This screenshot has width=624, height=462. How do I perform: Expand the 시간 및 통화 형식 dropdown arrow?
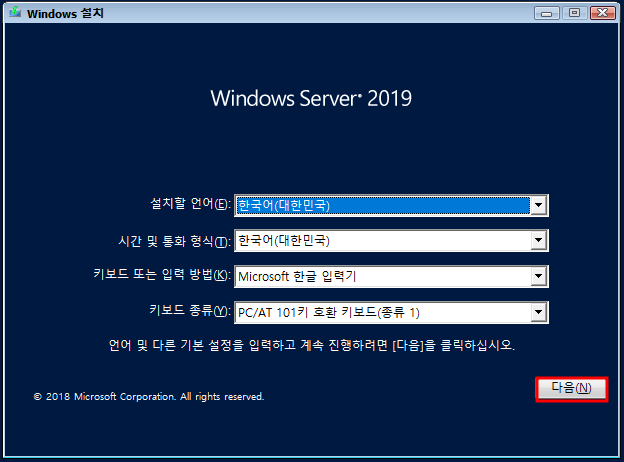[538, 240]
